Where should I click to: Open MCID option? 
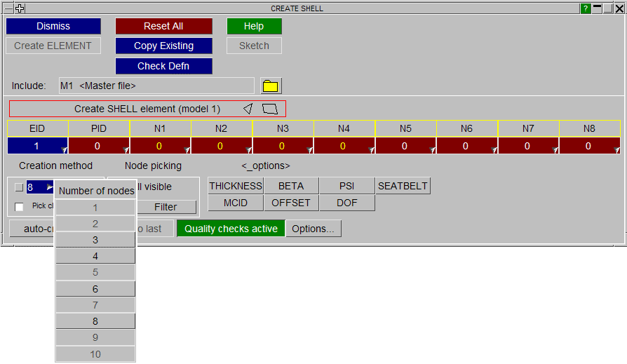point(236,203)
